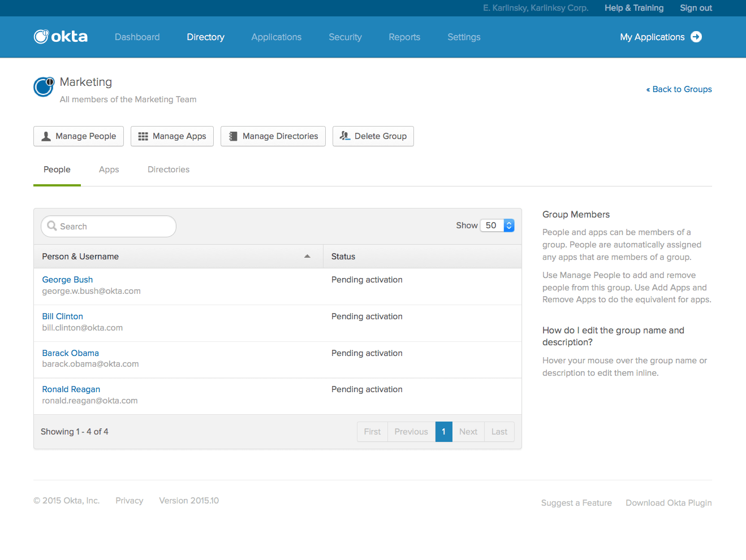
Task: Click the magnifying glass search icon
Action: coord(52,226)
